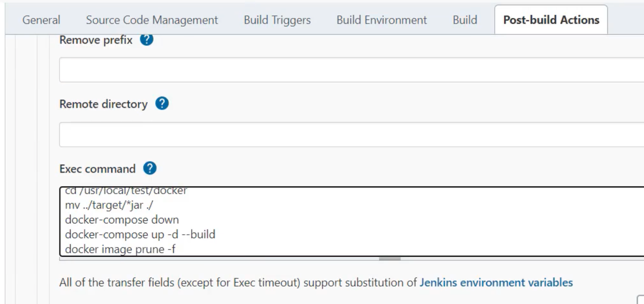Focus the Remove prefix text field

(x=352, y=70)
